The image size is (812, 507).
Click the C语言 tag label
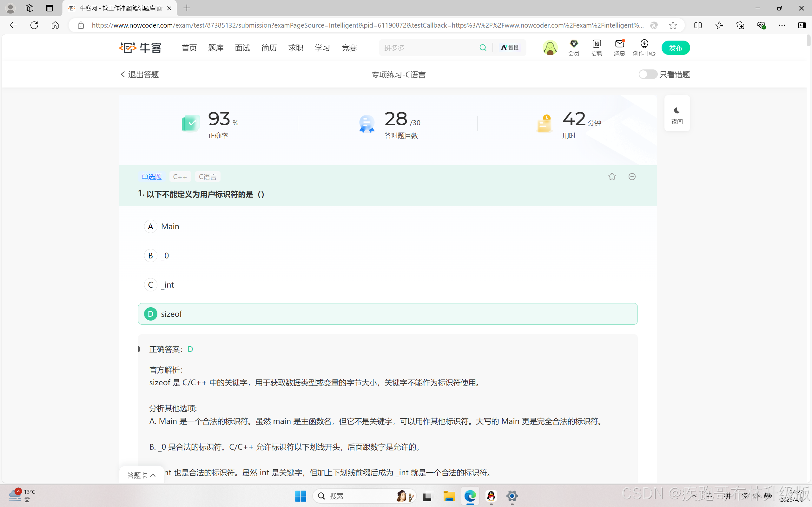pyautogui.click(x=207, y=177)
